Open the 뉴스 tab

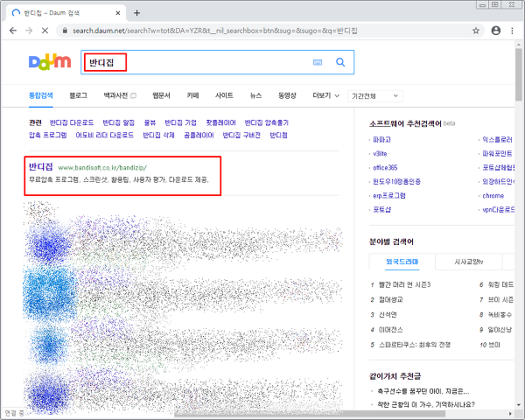(255, 95)
